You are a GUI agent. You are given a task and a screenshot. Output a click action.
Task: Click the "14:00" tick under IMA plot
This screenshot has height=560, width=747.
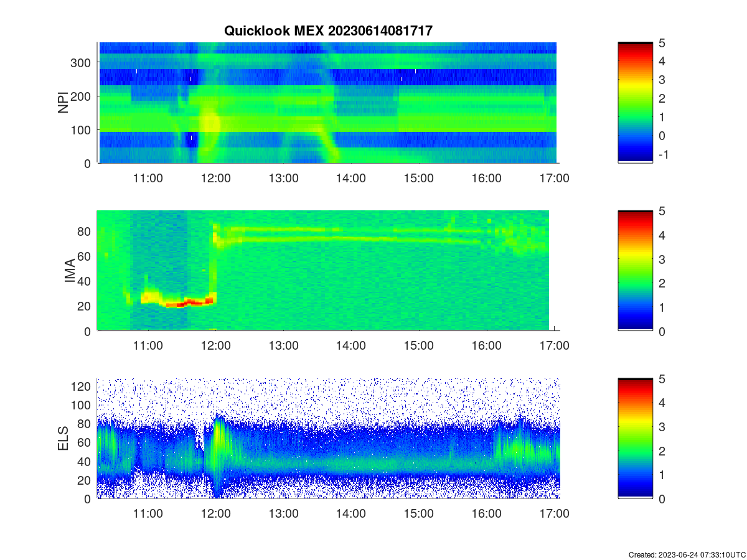point(351,346)
